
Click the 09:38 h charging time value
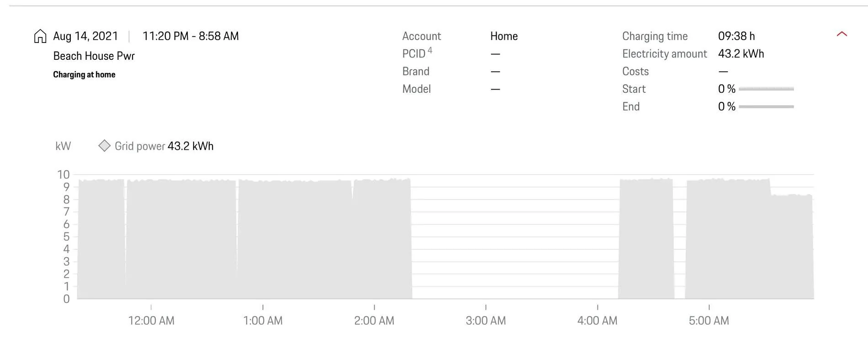click(736, 36)
